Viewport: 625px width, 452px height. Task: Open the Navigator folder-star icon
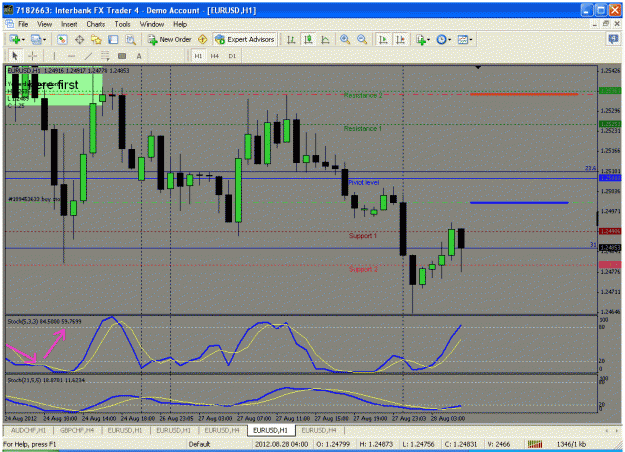(96, 39)
